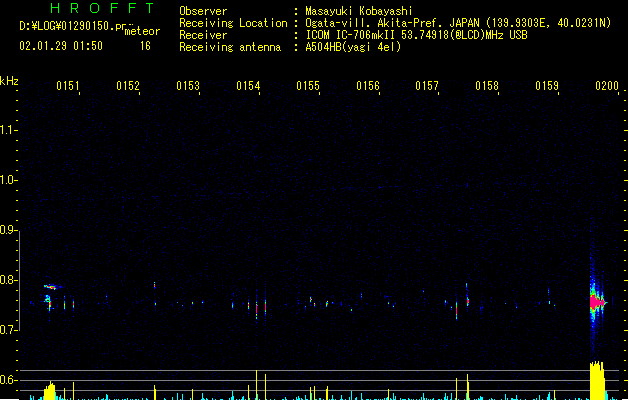The height and width of the screenshot is (400, 629).
Task: Click the 0.6 kHz axis label
Action: click(x=8, y=380)
